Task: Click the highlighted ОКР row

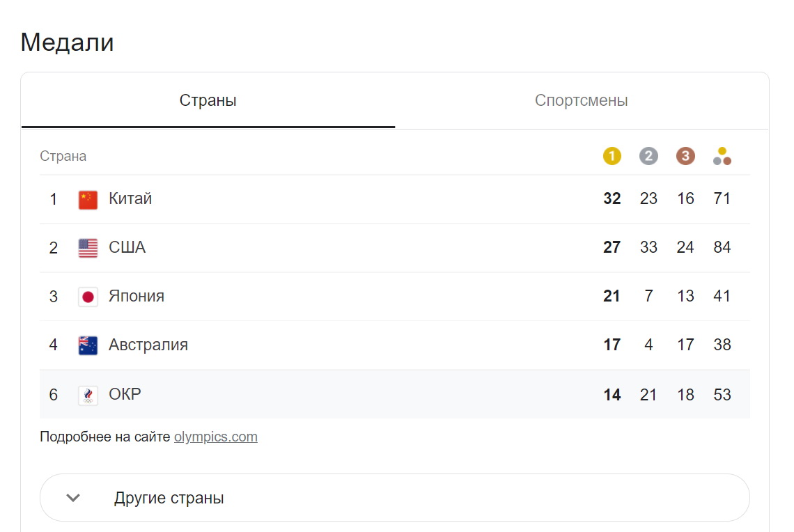Action: (x=394, y=394)
